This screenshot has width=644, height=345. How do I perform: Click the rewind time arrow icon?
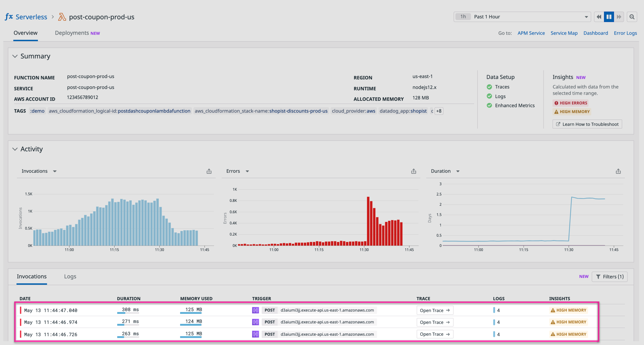coord(599,17)
